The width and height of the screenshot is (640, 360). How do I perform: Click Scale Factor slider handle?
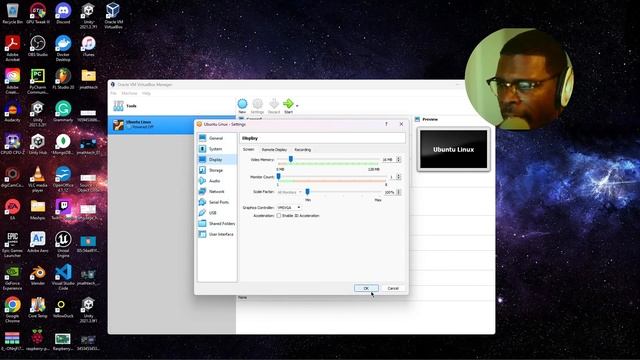(307, 191)
